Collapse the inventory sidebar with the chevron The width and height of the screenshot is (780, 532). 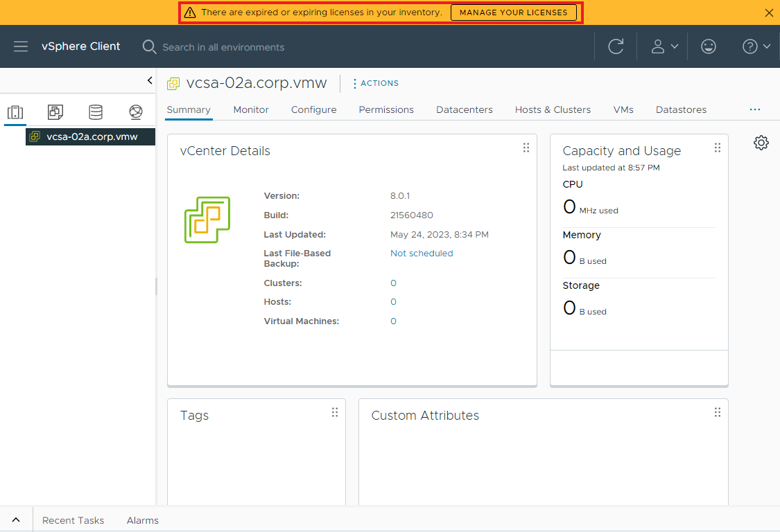click(149, 80)
